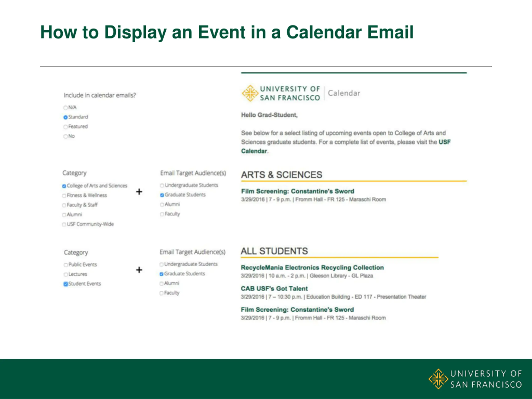Click the slide title 'How to Display an Event'

tap(227, 32)
